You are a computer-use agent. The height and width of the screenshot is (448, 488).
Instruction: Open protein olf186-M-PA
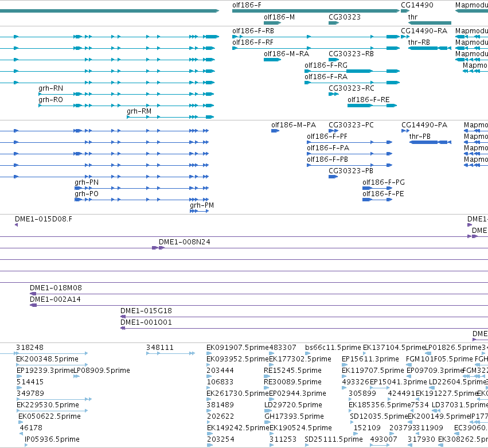click(275, 131)
